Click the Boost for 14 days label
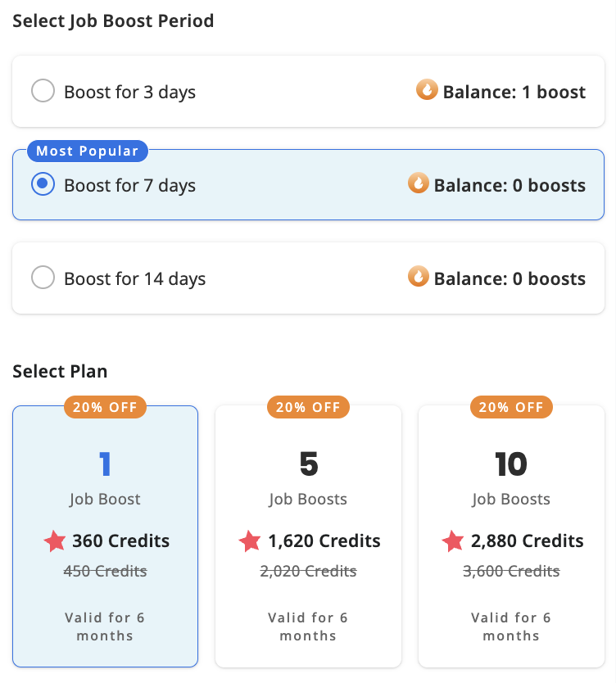 [134, 278]
